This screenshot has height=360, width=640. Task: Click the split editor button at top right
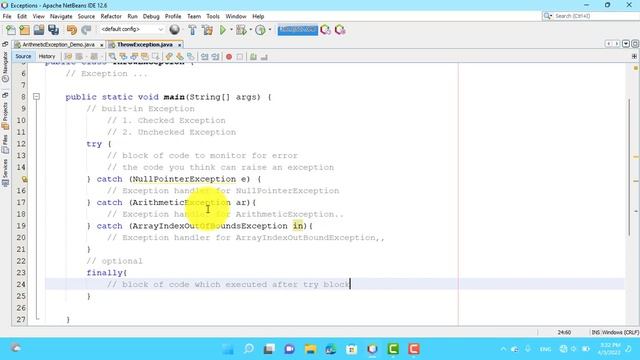pyautogui.click(x=634, y=56)
